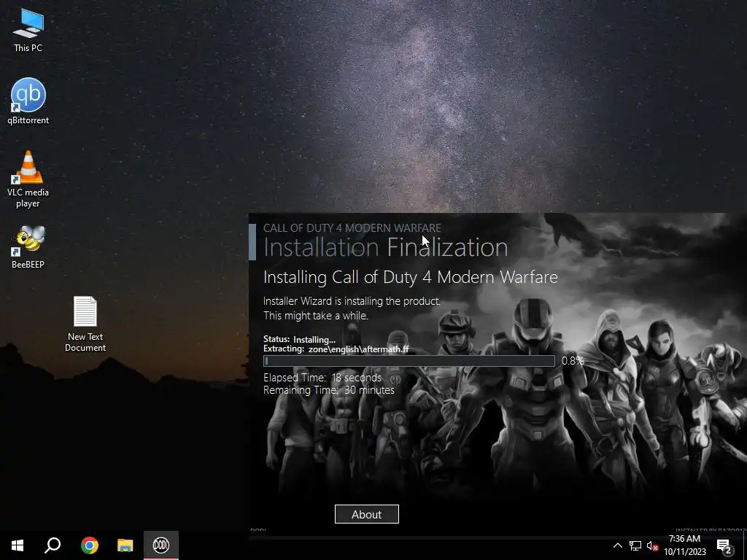This screenshot has width=747, height=560.
Task: Click 'Installer Wizard is installing the product.' text
Action: click(x=352, y=301)
